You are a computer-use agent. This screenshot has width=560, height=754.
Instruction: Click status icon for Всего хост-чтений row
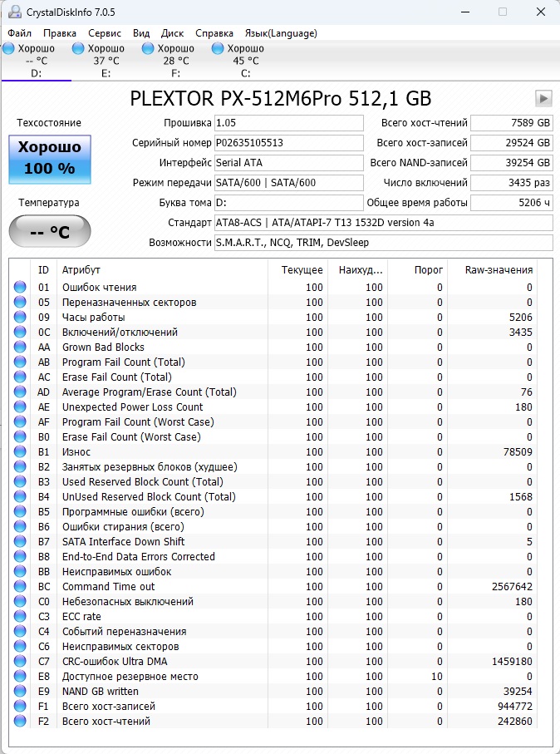(x=20, y=721)
